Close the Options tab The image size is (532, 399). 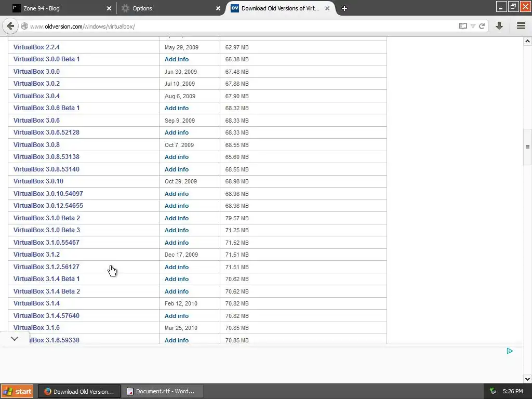pos(218,8)
